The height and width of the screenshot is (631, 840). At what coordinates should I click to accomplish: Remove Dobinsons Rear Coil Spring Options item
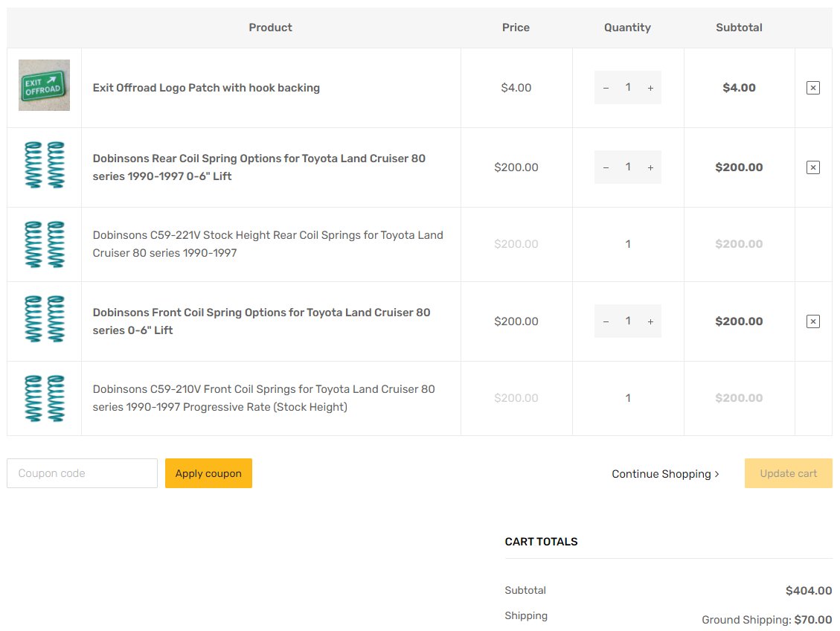coord(812,167)
